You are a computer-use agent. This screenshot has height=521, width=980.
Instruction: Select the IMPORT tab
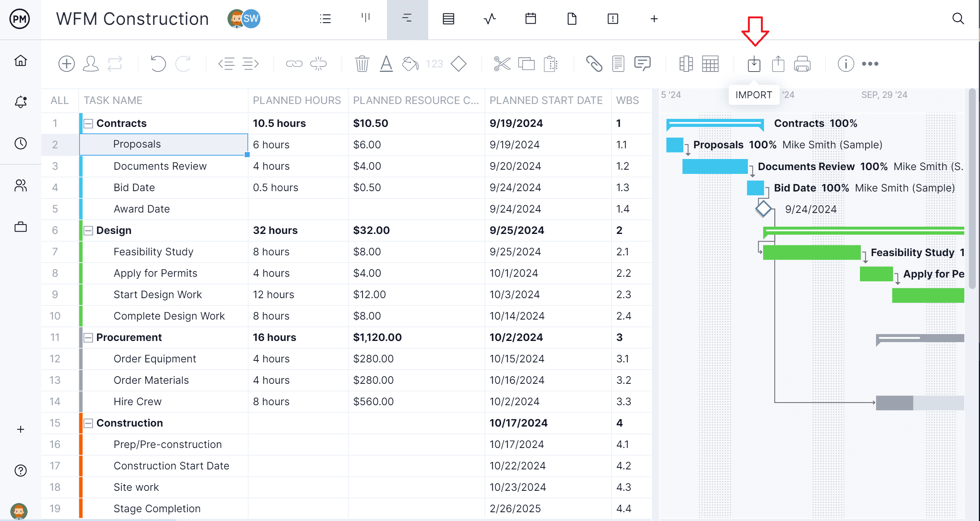pyautogui.click(x=754, y=95)
